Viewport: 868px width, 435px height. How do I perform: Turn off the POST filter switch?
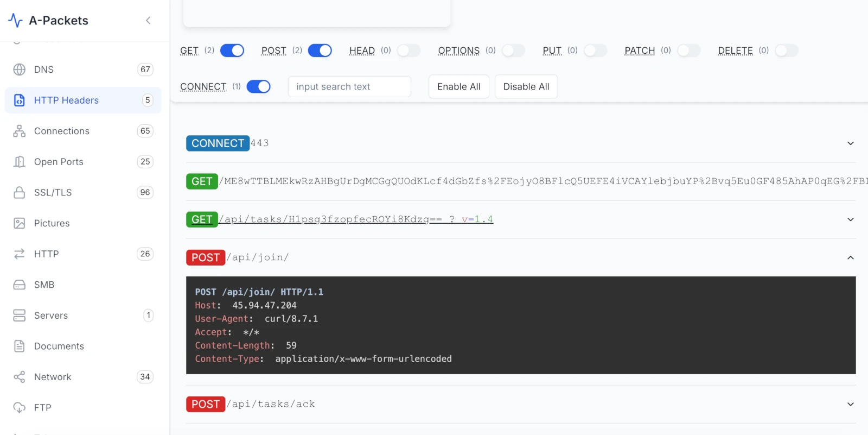[x=320, y=51]
